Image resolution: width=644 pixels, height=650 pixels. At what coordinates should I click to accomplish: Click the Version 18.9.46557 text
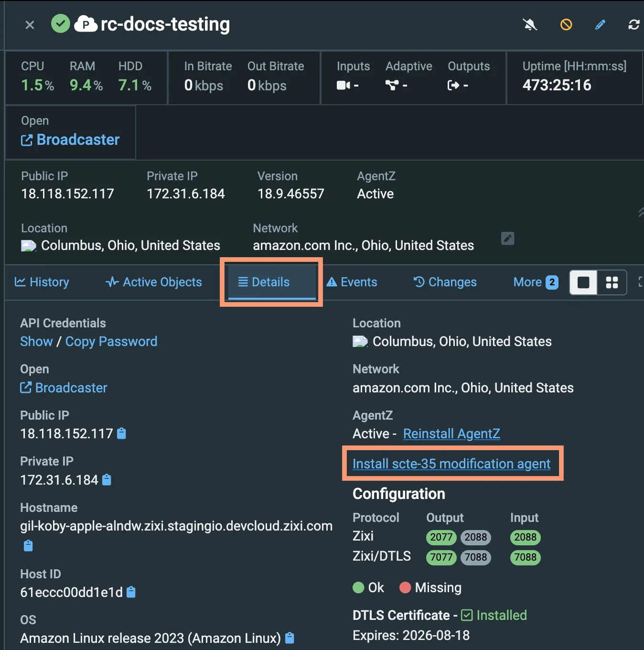point(290,194)
